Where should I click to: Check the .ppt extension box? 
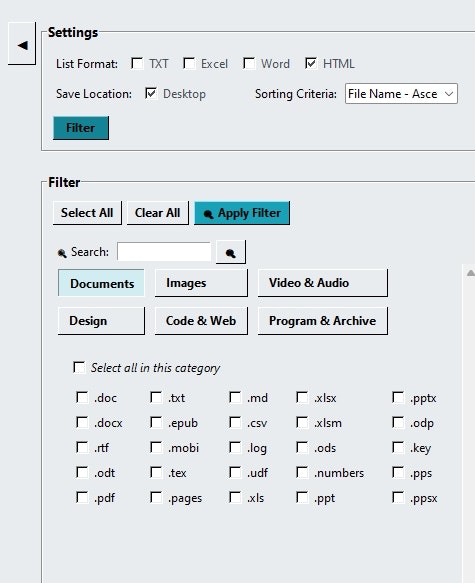click(x=302, y=497)
